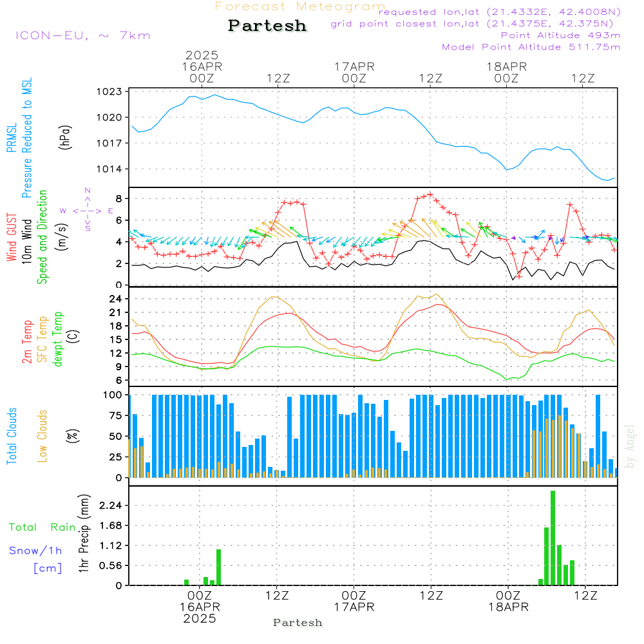Click the 1014 pressure axis value
The height and width of the screenshot is (644, 644).
tap(109, 169)
